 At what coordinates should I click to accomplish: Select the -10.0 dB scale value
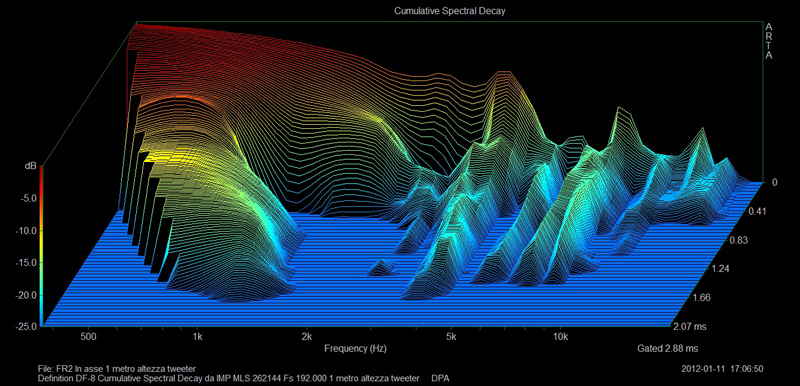point(26,230)
